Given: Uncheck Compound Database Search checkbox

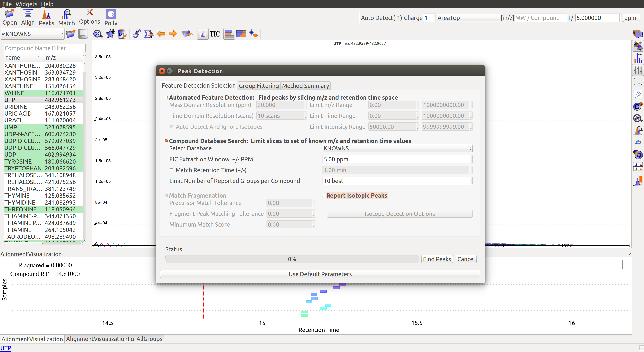Looking at the screenshot, I should 166,141.
